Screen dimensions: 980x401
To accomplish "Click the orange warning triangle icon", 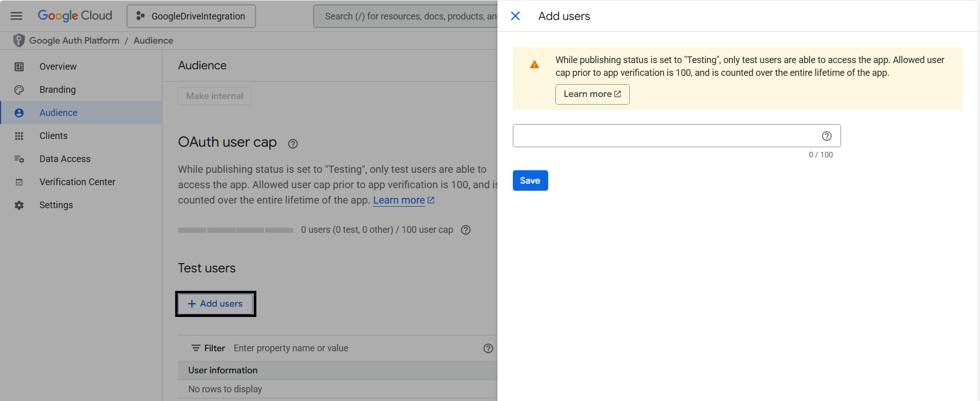I will (x=534, y=65).
